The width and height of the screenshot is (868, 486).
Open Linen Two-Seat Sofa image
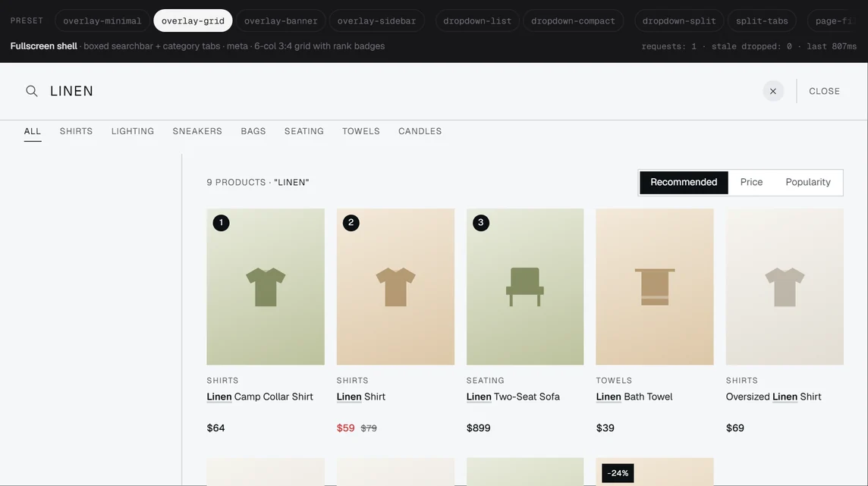525,287
